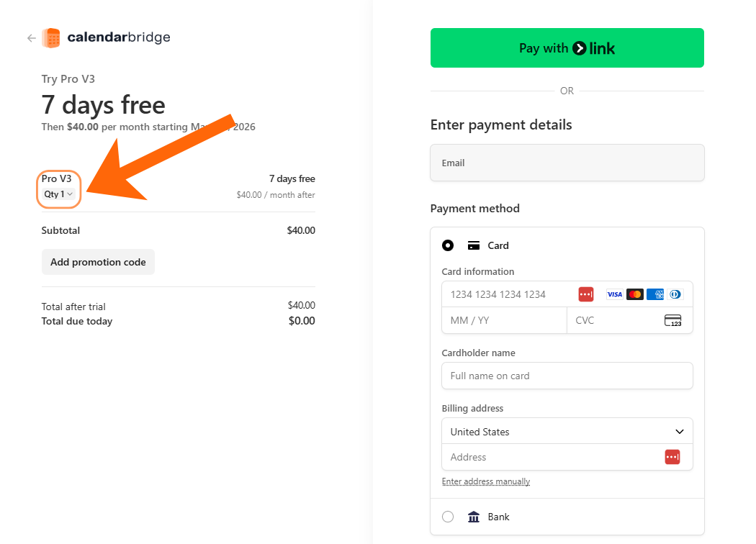This screenshot has width=756, height=544.
Task: Click Enter address manually link
Action: [486, 481]
